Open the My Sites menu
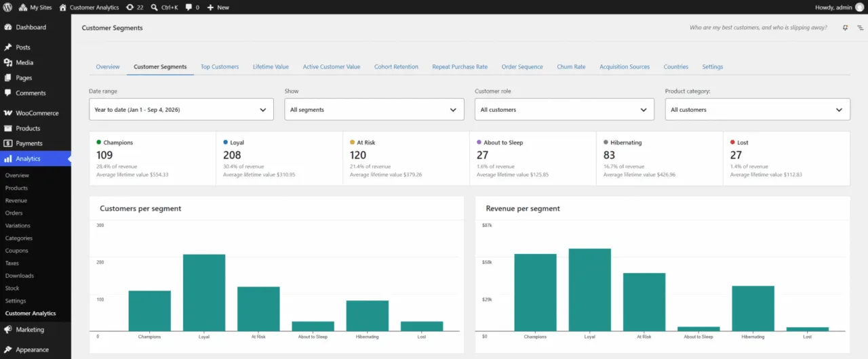868x359 pixels. pos(35,7)
